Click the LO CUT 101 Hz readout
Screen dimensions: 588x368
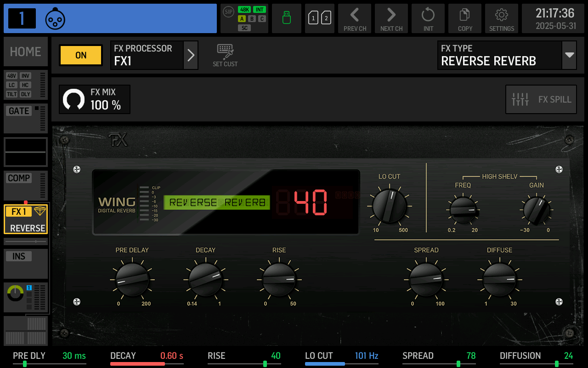click(366, 356)
